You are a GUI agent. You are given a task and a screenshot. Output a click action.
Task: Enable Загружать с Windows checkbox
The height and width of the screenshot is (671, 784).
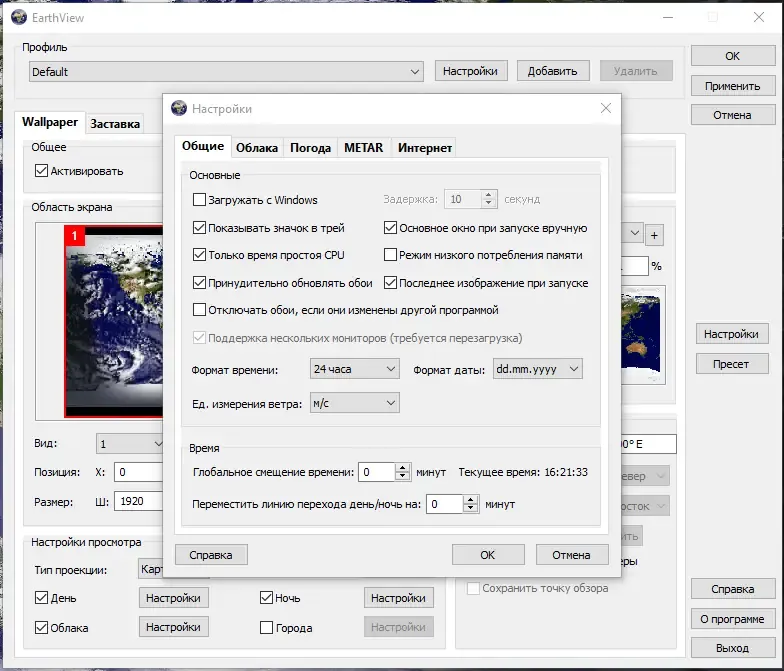point(200,200)
